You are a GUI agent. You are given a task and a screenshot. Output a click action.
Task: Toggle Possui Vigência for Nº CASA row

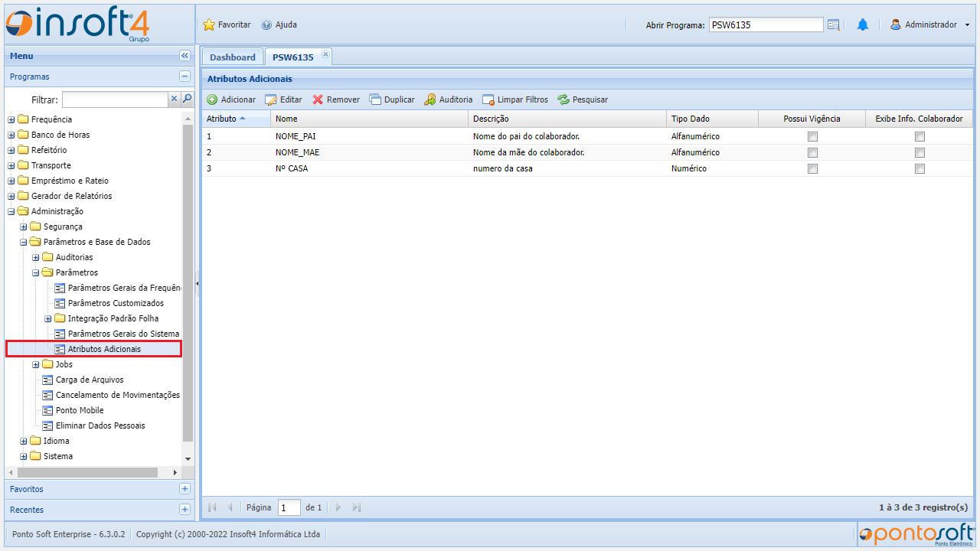tap(812, 168)
